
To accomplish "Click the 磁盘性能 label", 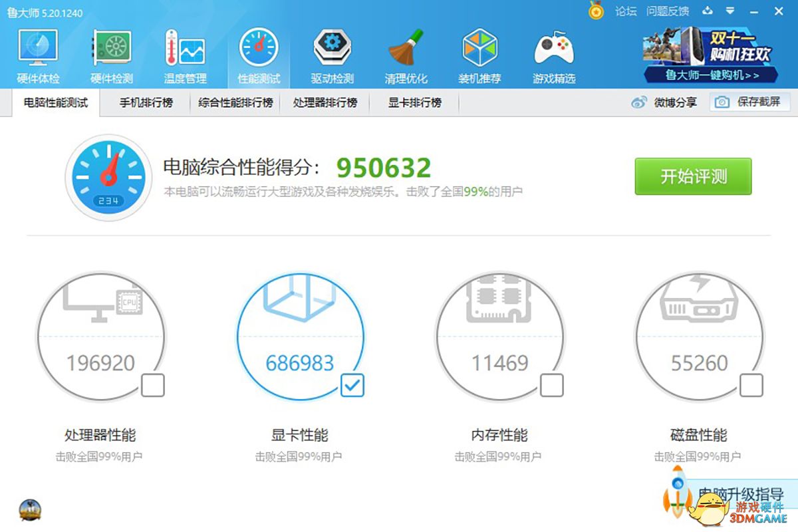I will 699,435.
